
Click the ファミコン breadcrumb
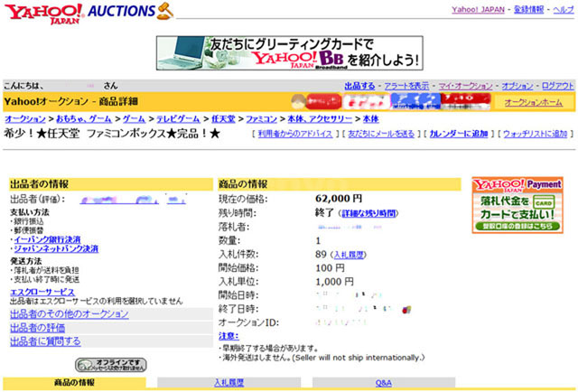pos(261,118)
